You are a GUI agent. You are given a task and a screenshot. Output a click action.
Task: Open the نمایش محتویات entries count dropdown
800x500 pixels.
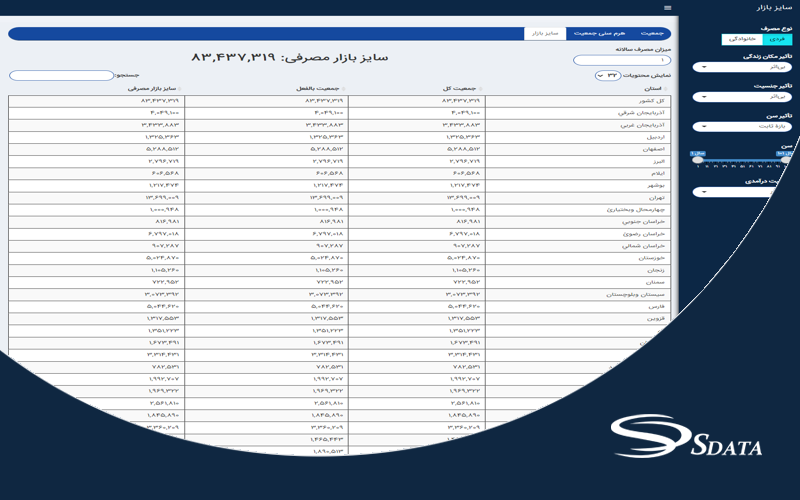606,75
